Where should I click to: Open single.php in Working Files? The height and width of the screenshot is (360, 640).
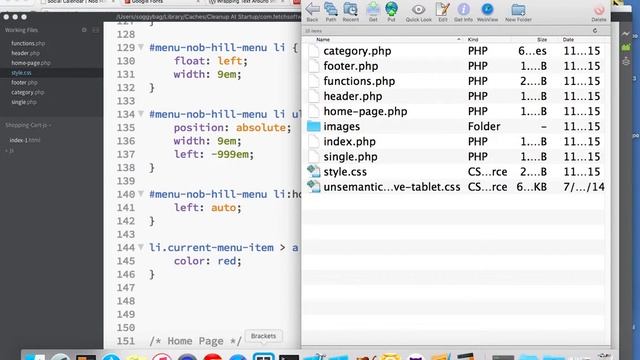(x=24, y=102)
